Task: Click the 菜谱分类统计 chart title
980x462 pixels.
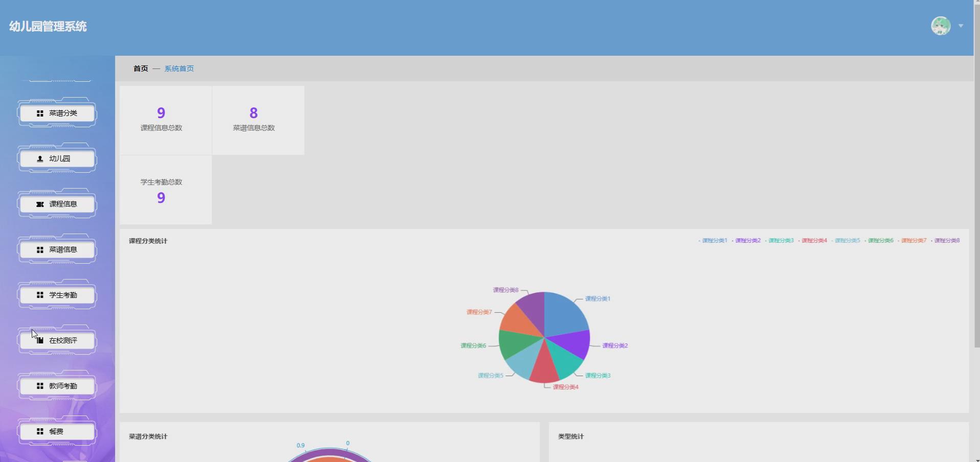Action: tap(148, 437)
